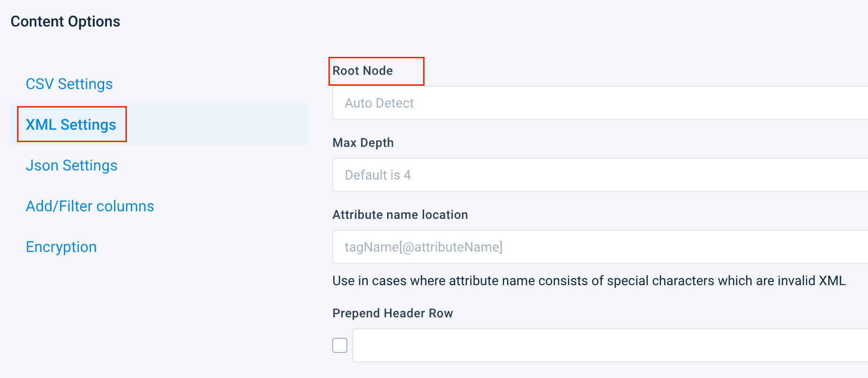The width and height of the screenshot is (868, 378).
Task: Click the tagName[@attributeName] placeholder text
Action: (x=424, y=247)
